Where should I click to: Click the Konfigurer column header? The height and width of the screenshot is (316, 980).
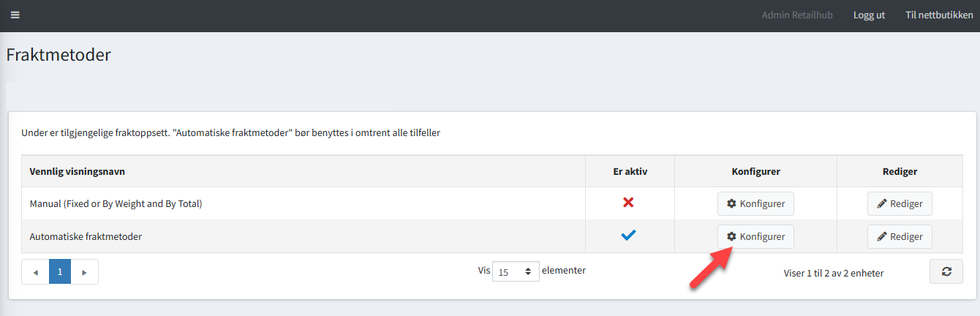tap(755, 171)
